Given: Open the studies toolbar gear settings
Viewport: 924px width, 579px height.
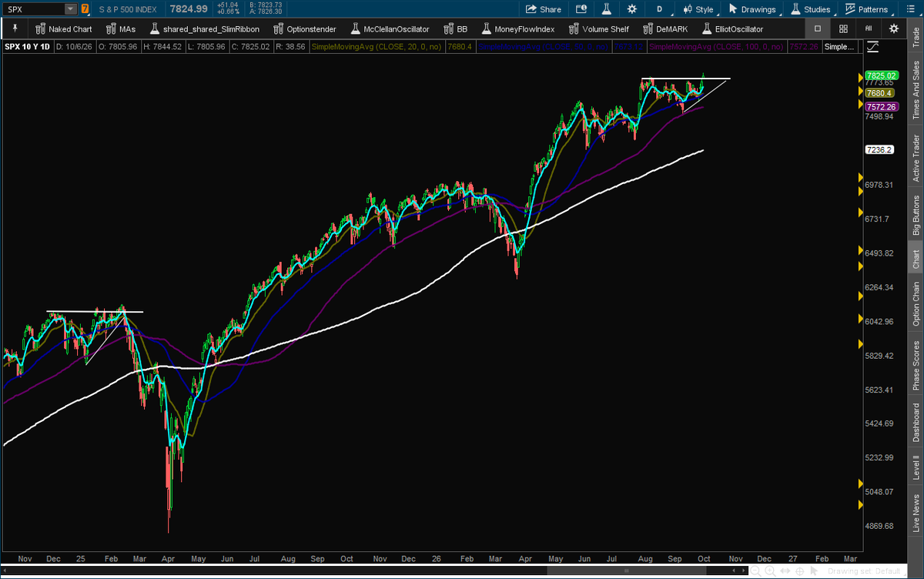Looking at the screenshot, I should pos(893,28).
